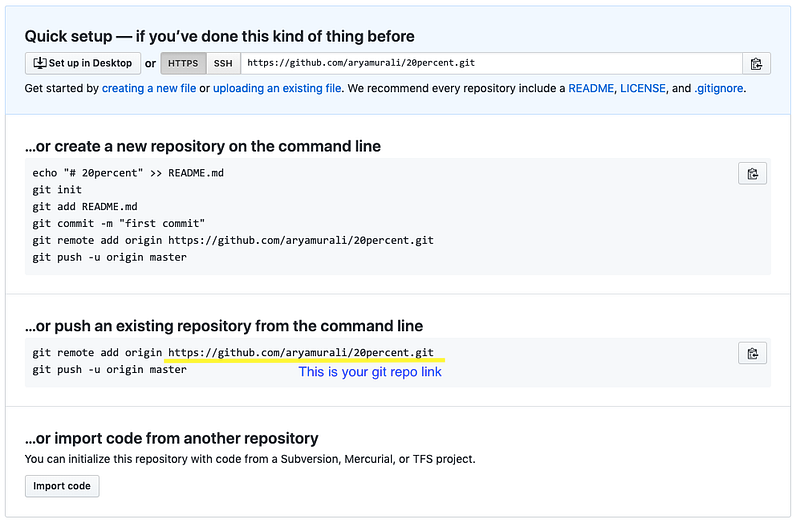Switch the clone URL to SSH

[223, 63]
